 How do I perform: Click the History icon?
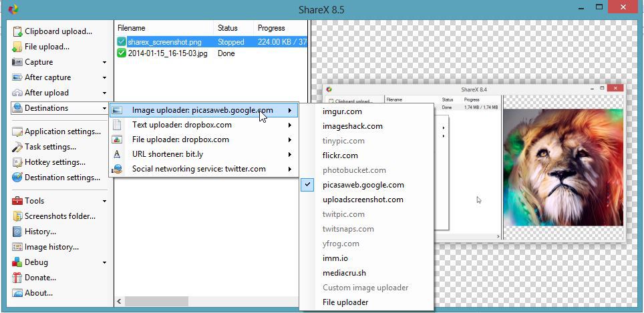(x=17, y=232)
